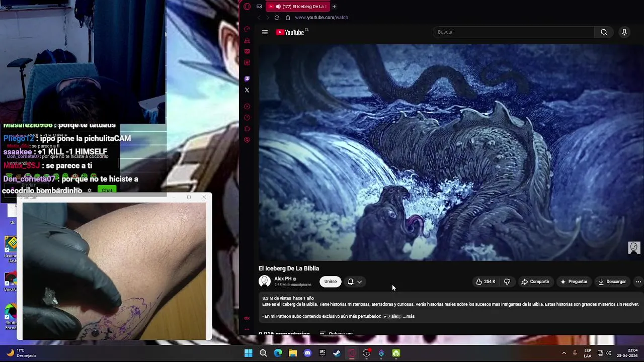Click the chat settings gear in overlay
This screenshot has width=644, height=362.
[x=90, y=191]
